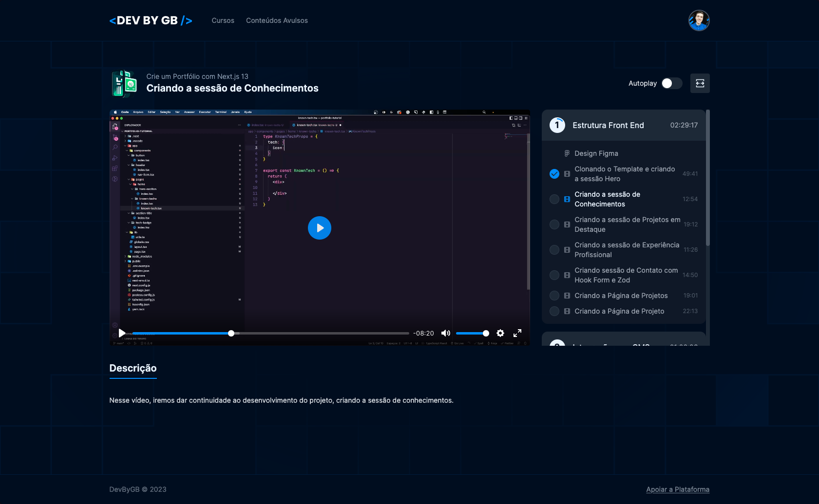Viewport: 819px width, 504px height.
Task: Mark Criando a Página de Projetos as watched
Action: click(554, 296)
